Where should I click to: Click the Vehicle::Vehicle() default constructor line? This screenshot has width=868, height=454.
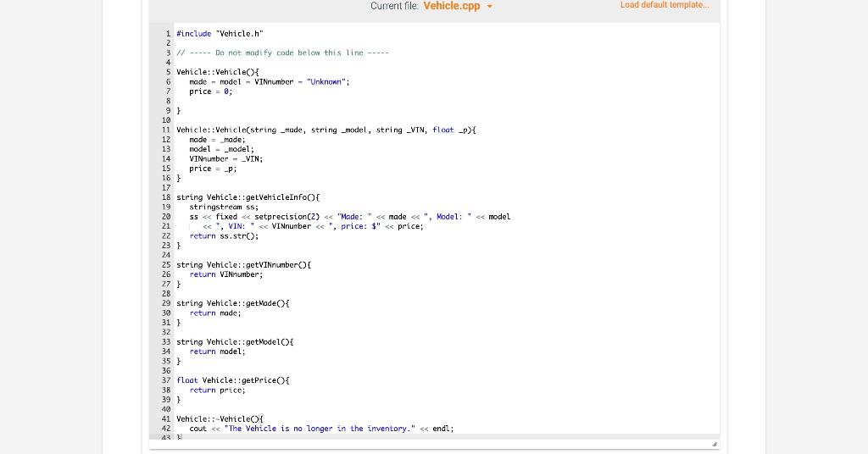218,72
